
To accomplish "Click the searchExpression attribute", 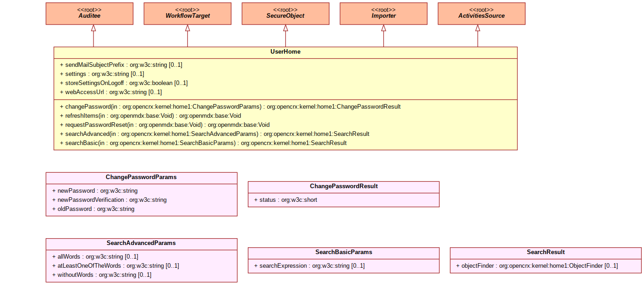I will [309, 266].
